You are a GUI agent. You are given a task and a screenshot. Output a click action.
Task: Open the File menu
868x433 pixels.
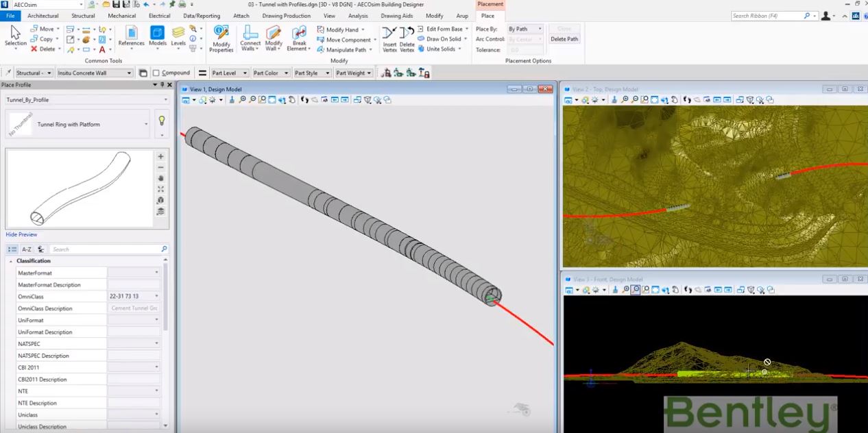click(10, 16)
